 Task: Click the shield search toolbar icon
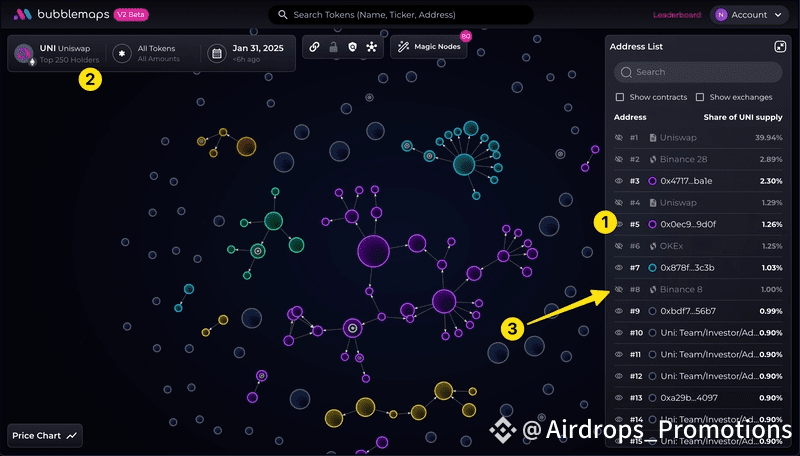(x=353, y=47)
